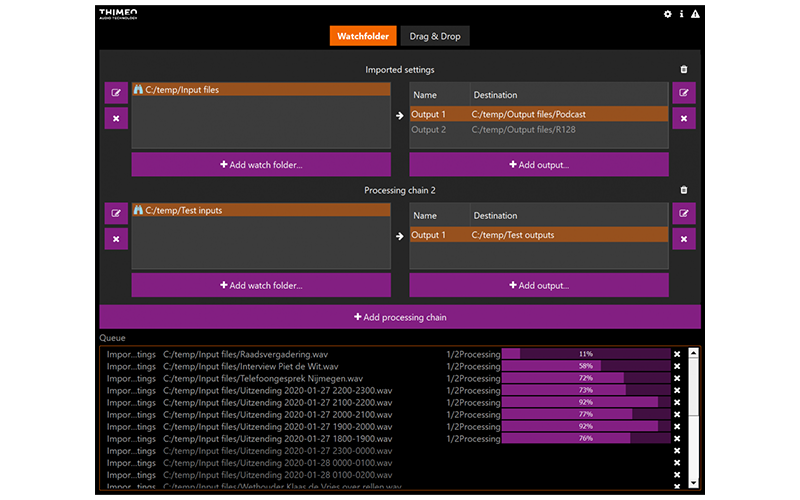800x500 pixels.
Task: Remove the output in Processing chain 2
Action: [x=684, y=239]
